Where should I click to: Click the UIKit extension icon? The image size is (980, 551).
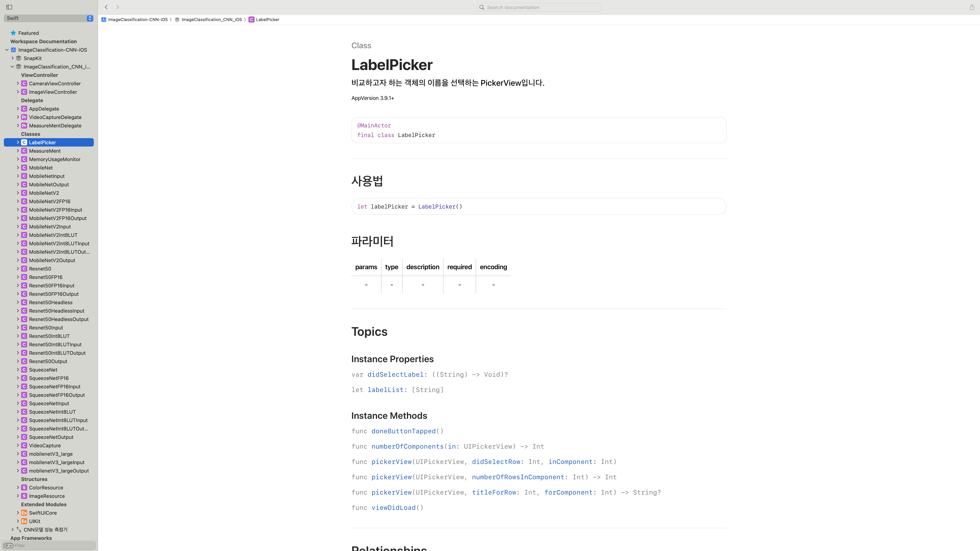(x=24, y=521)
